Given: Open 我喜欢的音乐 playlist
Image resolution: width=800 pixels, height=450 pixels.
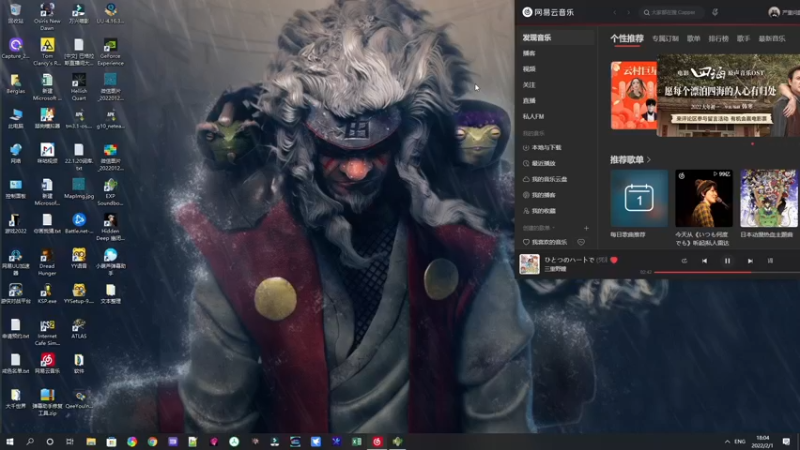Looking at the screenshot, I should click(544, 242).
